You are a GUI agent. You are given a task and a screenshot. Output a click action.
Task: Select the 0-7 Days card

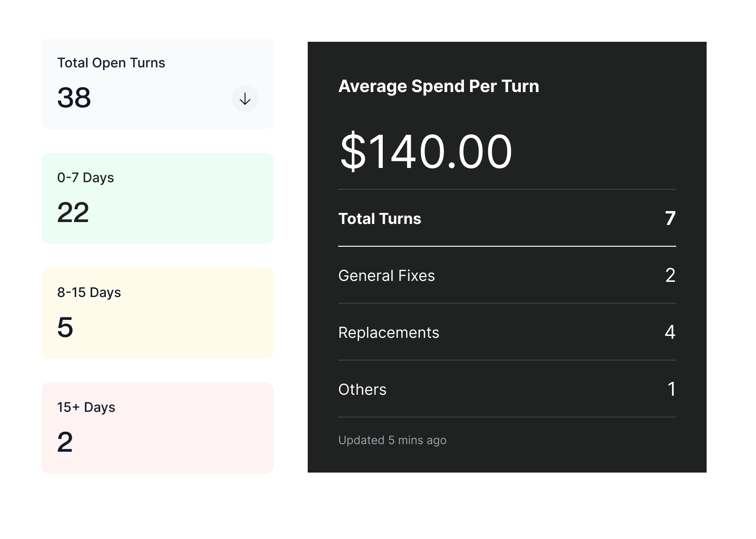[158, 198]
